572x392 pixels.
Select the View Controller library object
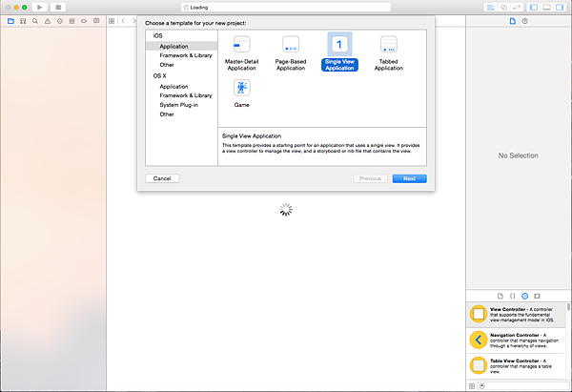516,315
